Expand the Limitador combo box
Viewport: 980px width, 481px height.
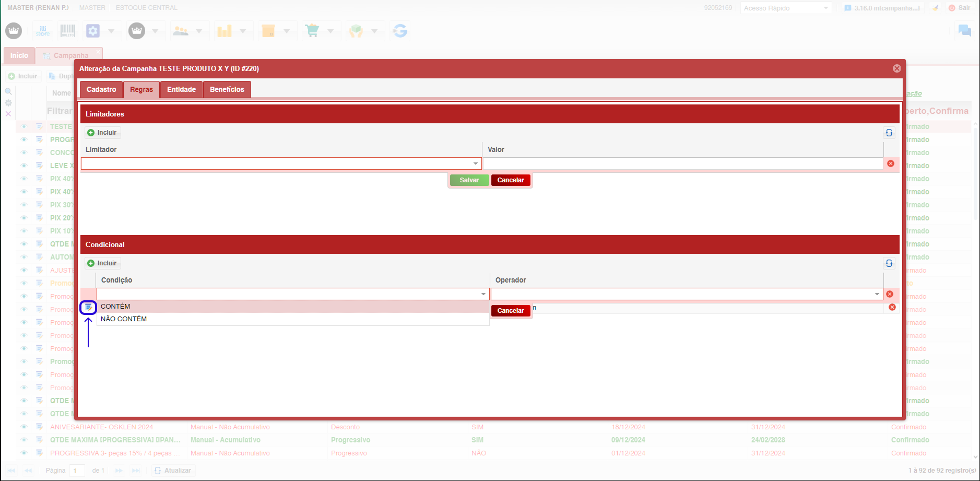tap(475, 163)
